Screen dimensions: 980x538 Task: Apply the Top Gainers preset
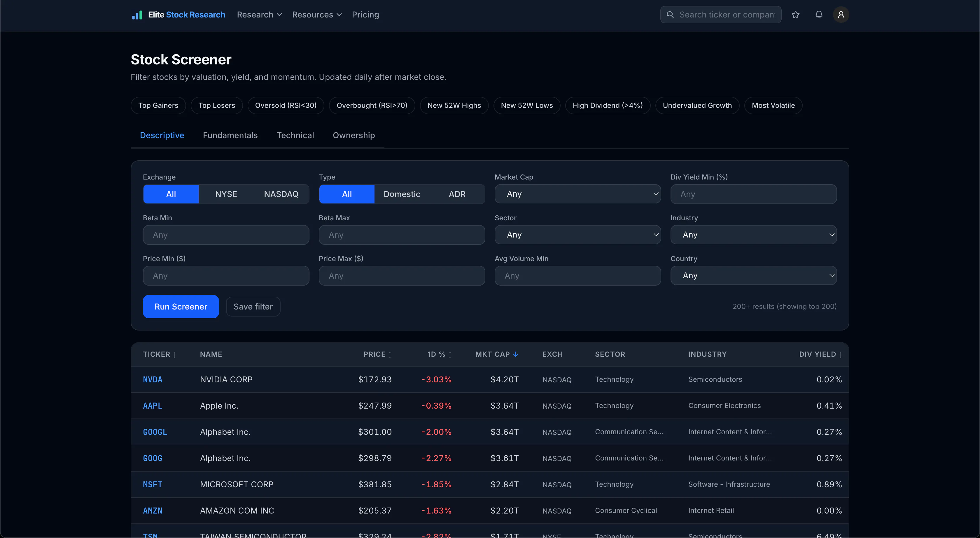(x=158, y=105)
